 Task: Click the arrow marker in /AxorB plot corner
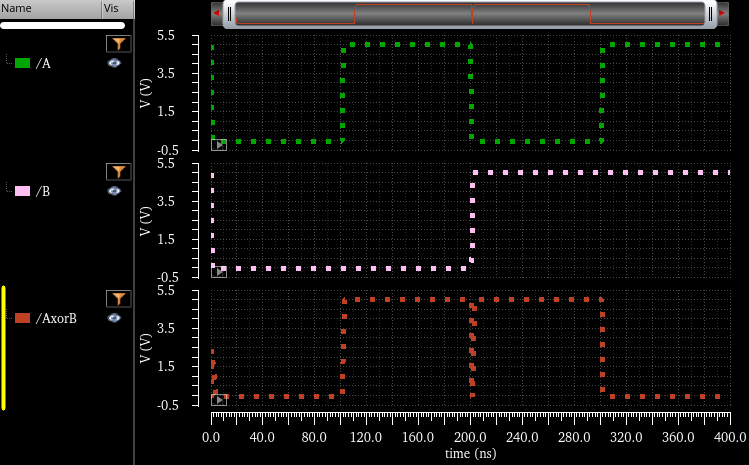218,400
